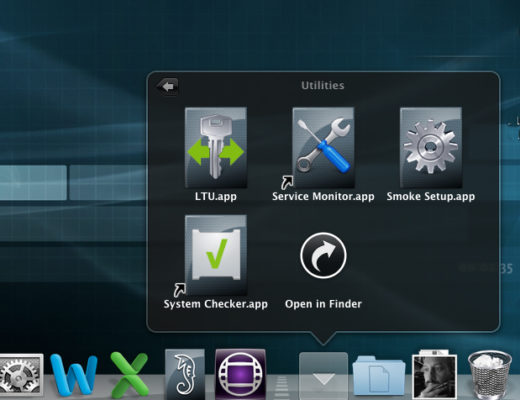Open the Documents folder stack in the Dock
Viewport: 520px width, 400px height.
point(379,375)
